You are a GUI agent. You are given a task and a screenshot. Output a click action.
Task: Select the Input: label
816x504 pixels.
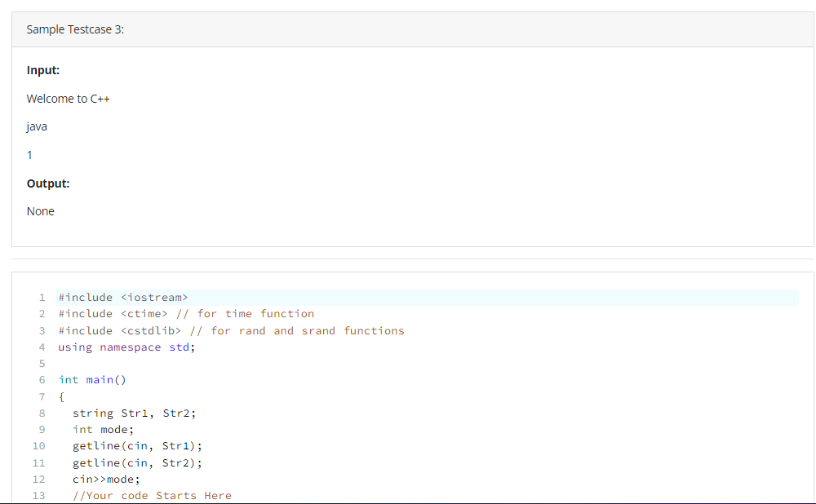coord(42,70)
